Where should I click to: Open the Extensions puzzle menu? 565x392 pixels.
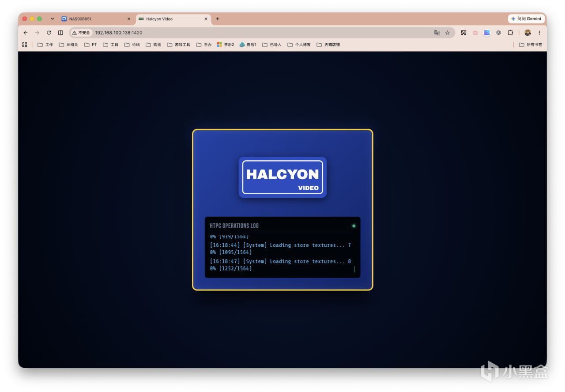[510, 33]
